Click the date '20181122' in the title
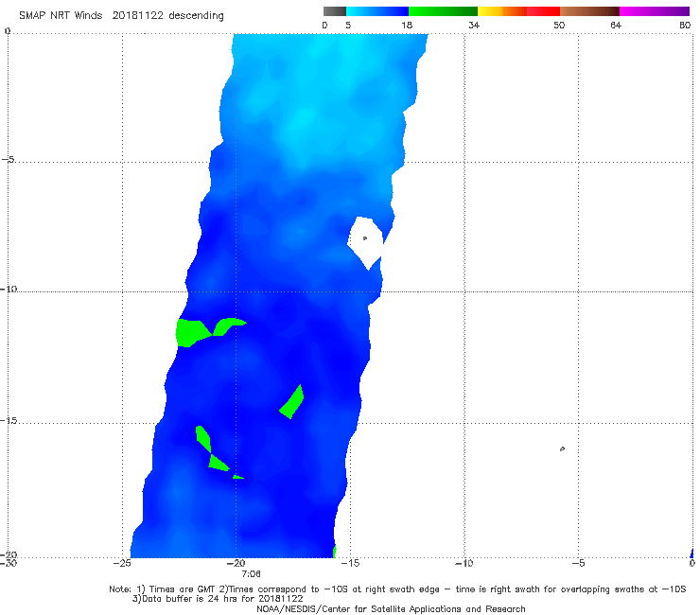 point(137,15)
